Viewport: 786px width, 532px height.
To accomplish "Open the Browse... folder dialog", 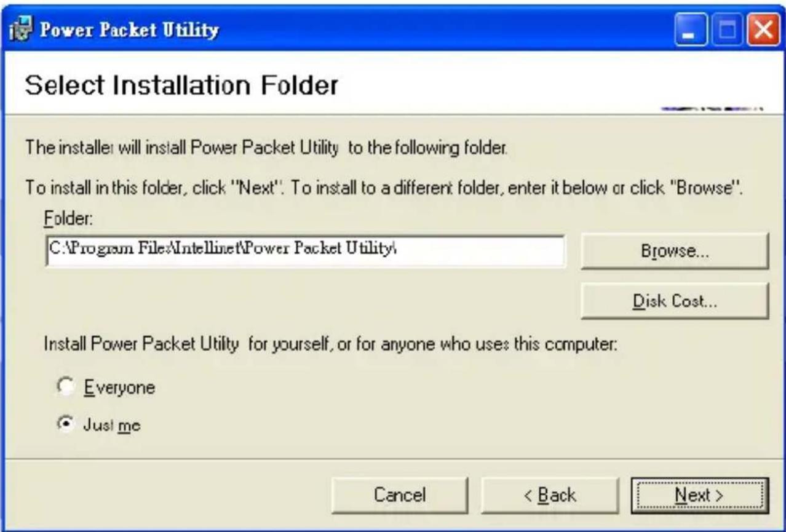I will (x=674, y=251).
